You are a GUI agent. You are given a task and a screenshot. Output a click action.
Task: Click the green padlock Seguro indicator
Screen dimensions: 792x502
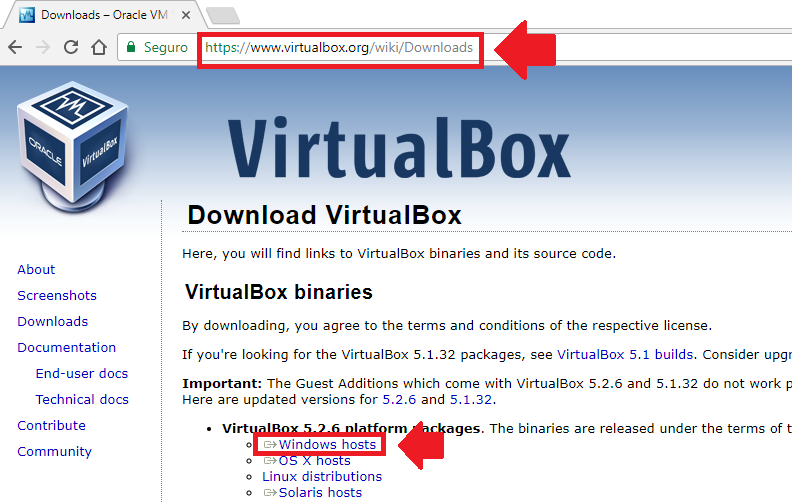(157, 47)
